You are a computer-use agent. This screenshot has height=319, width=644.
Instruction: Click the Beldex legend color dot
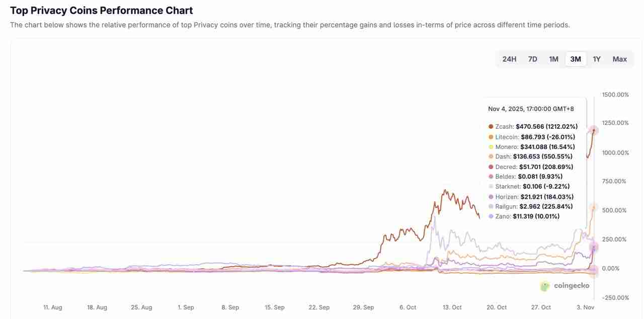(x=491, y=176)
